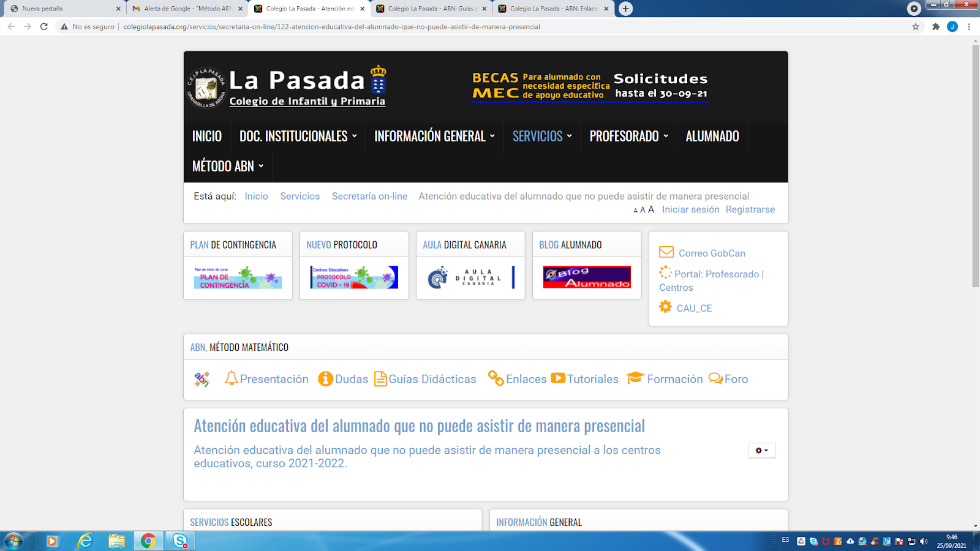Click the Presentación bell icon
The image size is (980, 551).
click(231, 378)
